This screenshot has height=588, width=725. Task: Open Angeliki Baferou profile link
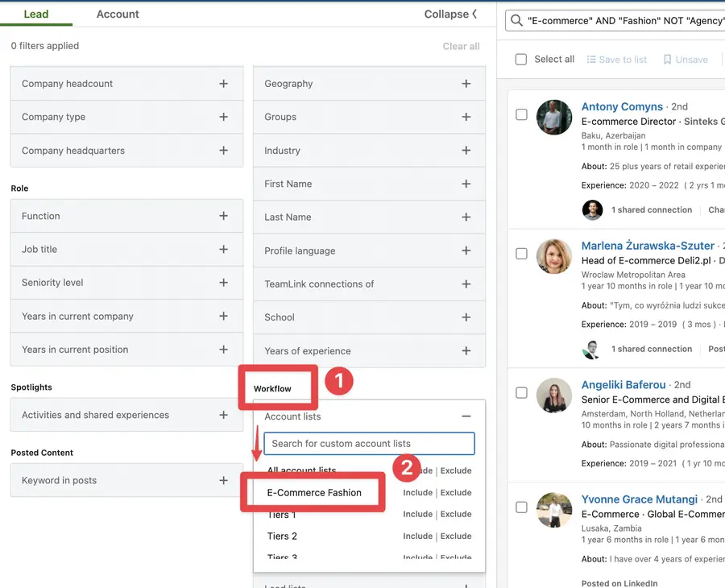point(623,384)
